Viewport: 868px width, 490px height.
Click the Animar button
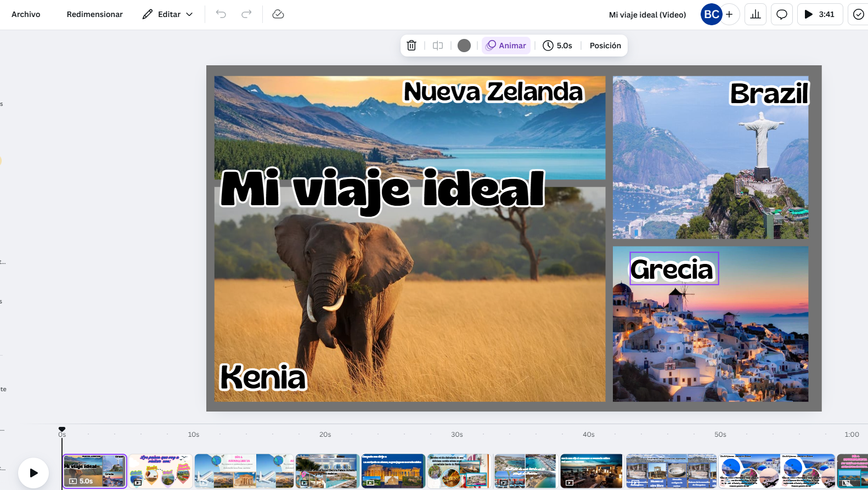point(506,46)
